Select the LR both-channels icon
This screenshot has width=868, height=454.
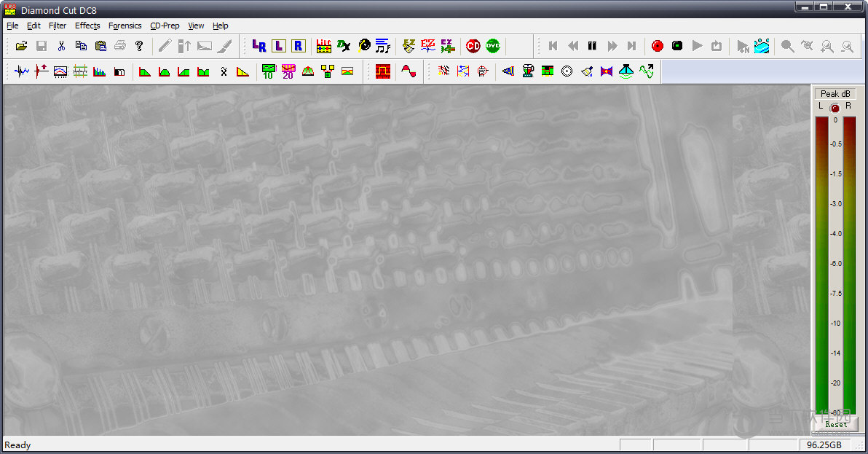pos(259,46)
